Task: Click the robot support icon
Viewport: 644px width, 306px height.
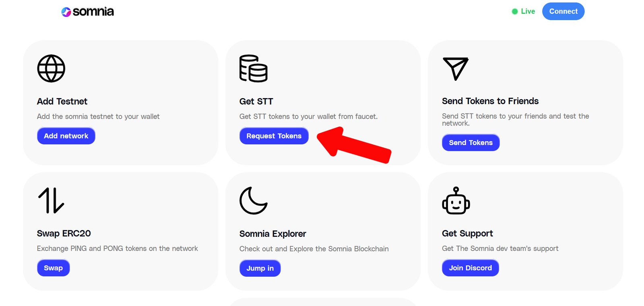Action: click(x=456, y=201)
